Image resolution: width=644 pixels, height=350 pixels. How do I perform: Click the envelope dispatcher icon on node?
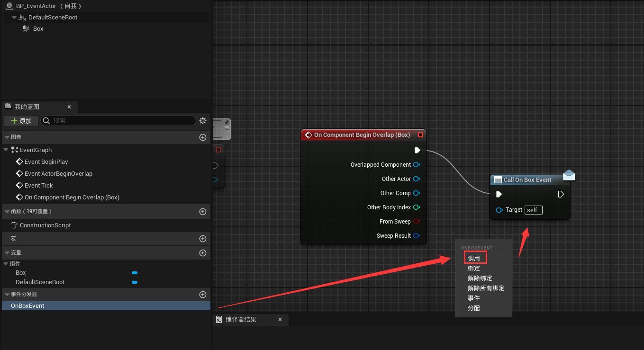[x=569, y=175]
